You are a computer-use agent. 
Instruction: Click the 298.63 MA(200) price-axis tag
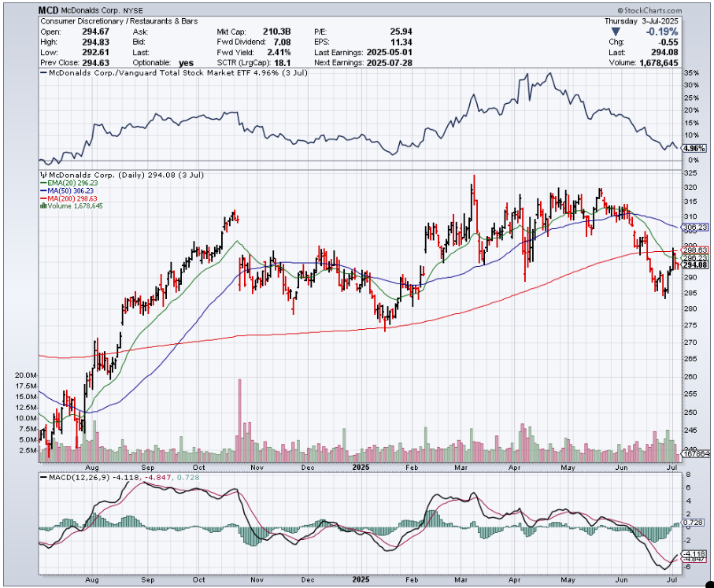tap(695, 250)
